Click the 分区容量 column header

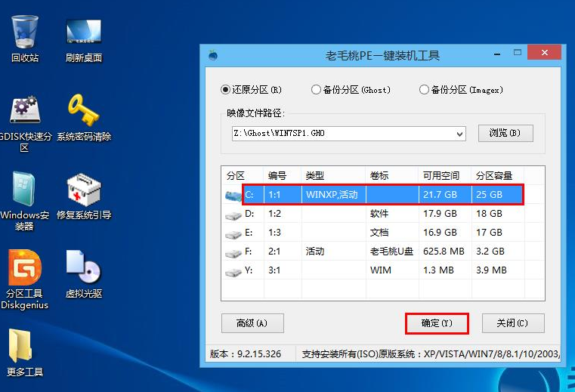point(498,175)
